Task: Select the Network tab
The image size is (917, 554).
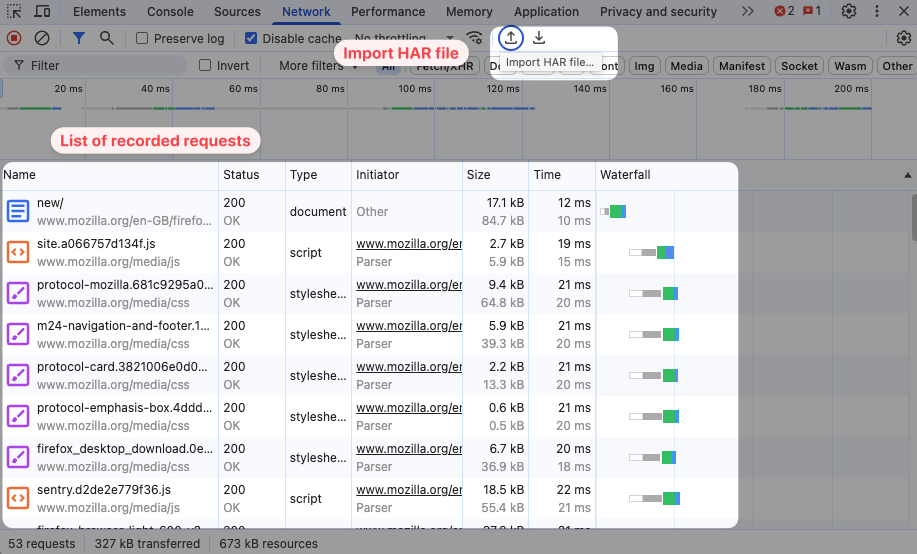Action: [x=306, y=12]
